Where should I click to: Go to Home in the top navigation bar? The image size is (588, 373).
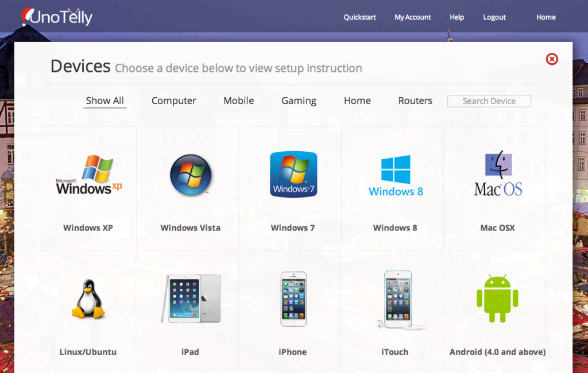546,17
